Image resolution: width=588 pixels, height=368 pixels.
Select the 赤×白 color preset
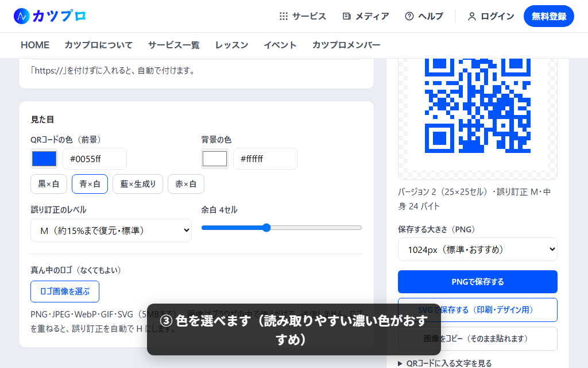click(x=186, y=184)
